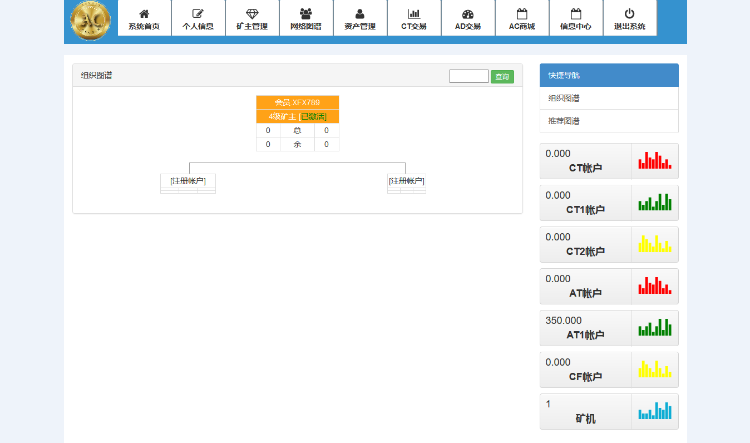Image resolution: width=750 pixels, height=443 pixels.
Task: Click AT1帐户 green bar chart icon
Action: coord(655,328)
